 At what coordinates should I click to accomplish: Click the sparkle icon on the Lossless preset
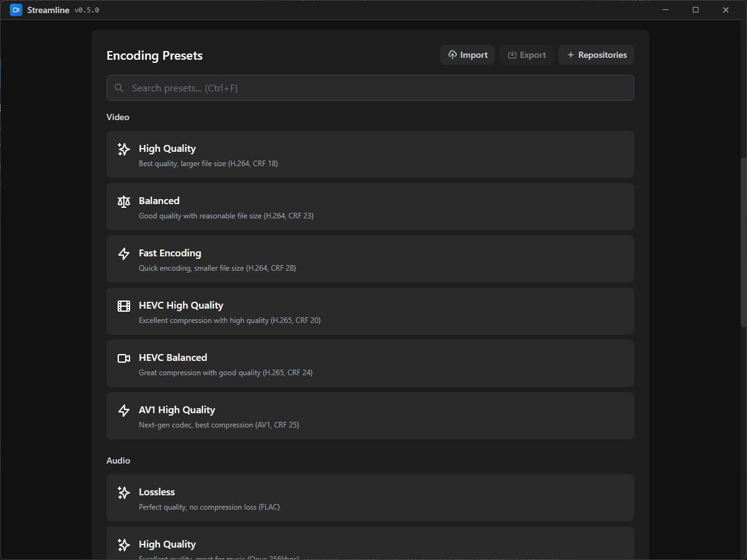coord(123,492)
